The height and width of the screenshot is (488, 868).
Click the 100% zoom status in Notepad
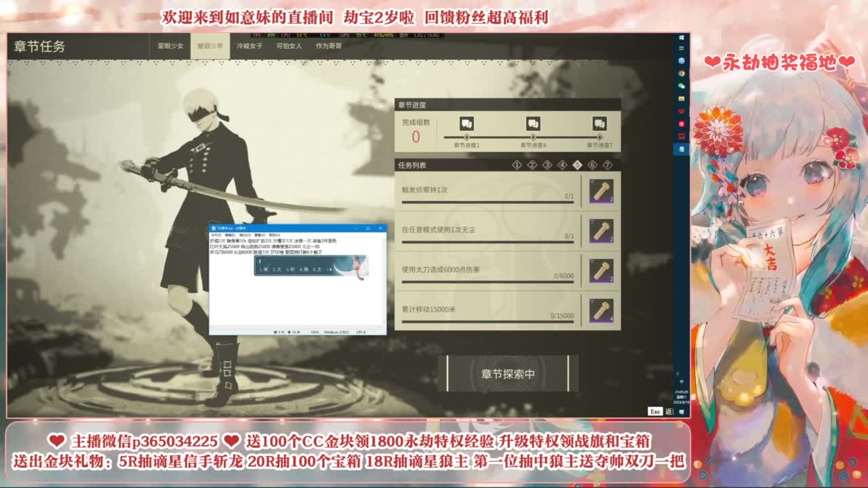pos(315,332)
